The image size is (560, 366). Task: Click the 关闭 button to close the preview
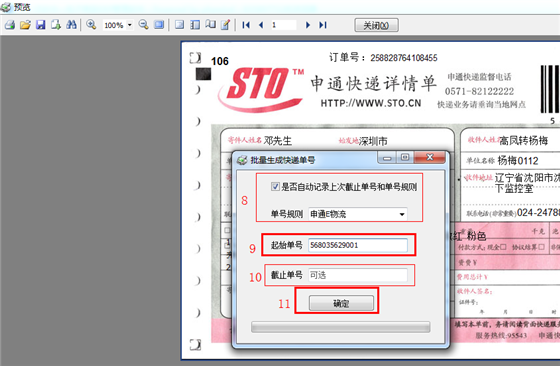pyautogui.click(x=376, y=25)
